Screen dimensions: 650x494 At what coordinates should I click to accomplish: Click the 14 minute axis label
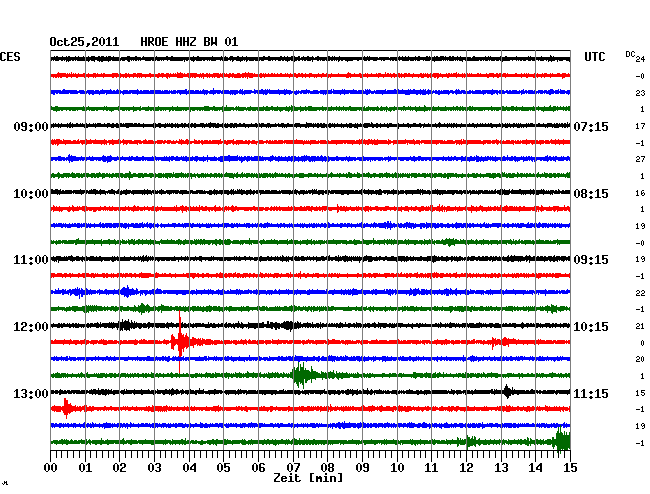pos(536,467)
